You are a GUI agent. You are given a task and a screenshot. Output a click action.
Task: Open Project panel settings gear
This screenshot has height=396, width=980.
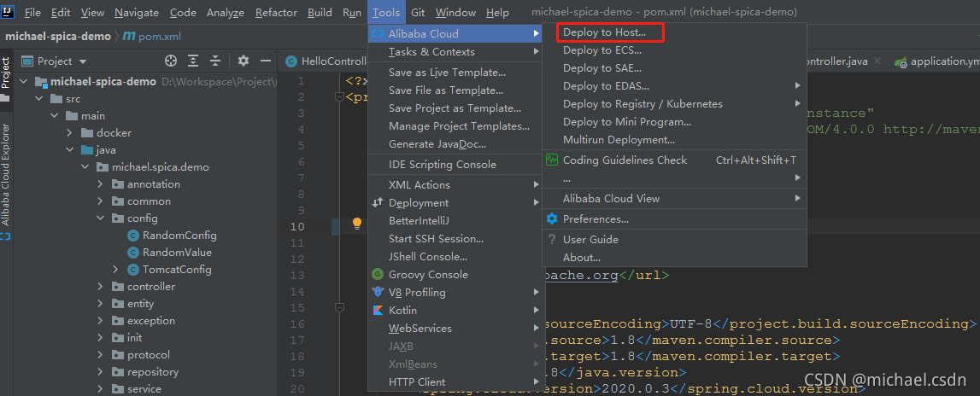click(244, 61)
